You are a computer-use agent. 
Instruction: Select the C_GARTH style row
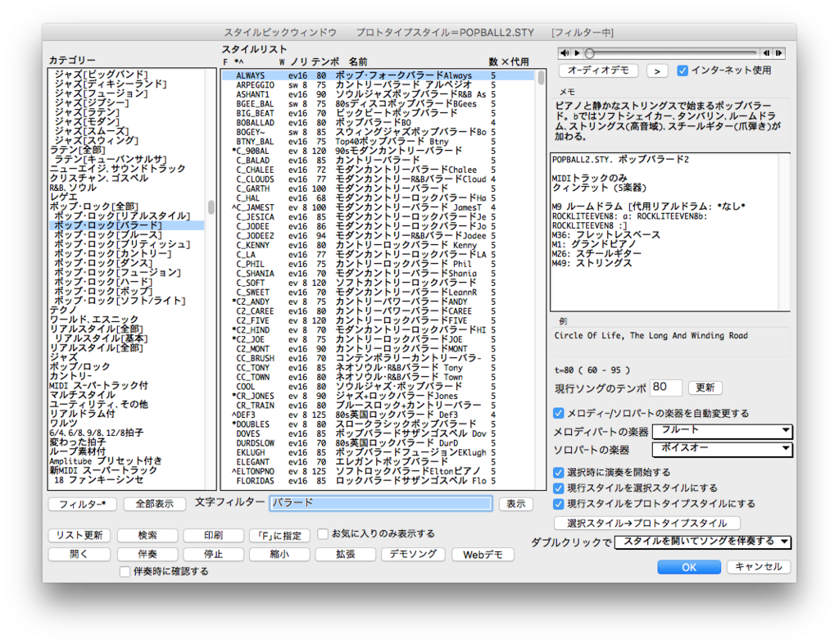click(x=379, y=188)
